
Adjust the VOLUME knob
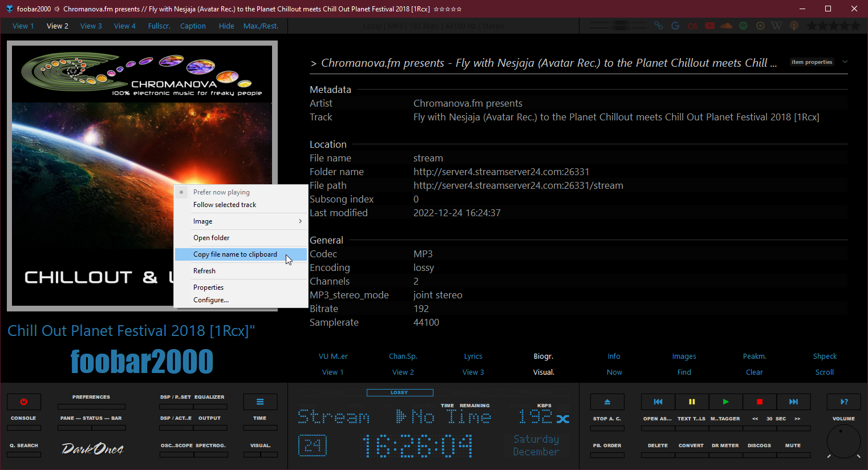click(843, 441)
